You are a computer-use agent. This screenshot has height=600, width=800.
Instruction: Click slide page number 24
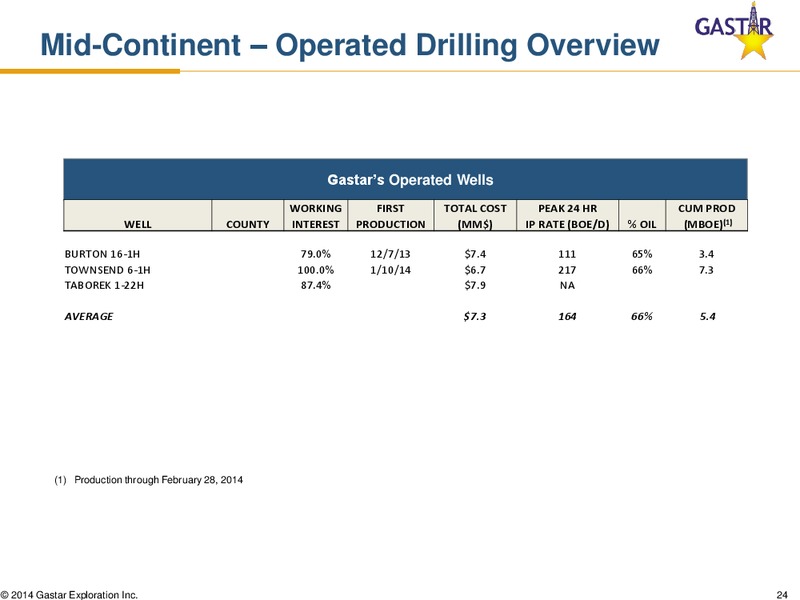point(782,594)
